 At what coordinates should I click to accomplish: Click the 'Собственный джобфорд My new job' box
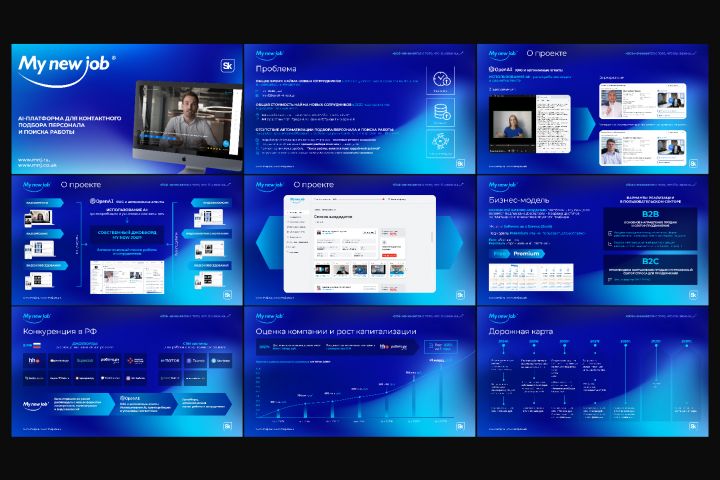pos(127,235)
